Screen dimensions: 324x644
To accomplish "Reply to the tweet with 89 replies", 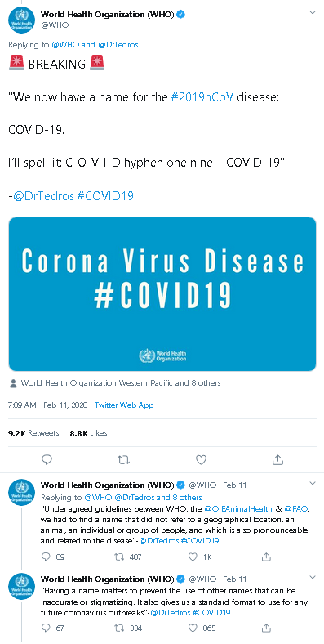I will pyautogui.click(x=47, y=557).
